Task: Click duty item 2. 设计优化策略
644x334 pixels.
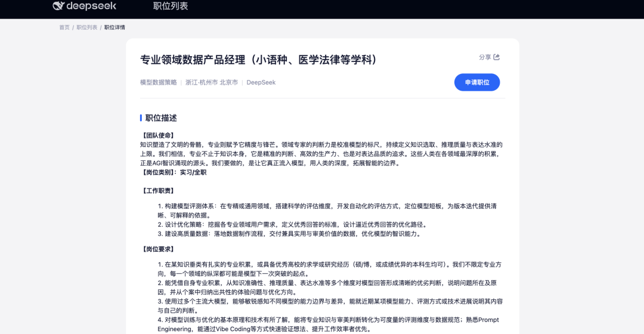Action: pyautogui.click(x=293, y=225)
